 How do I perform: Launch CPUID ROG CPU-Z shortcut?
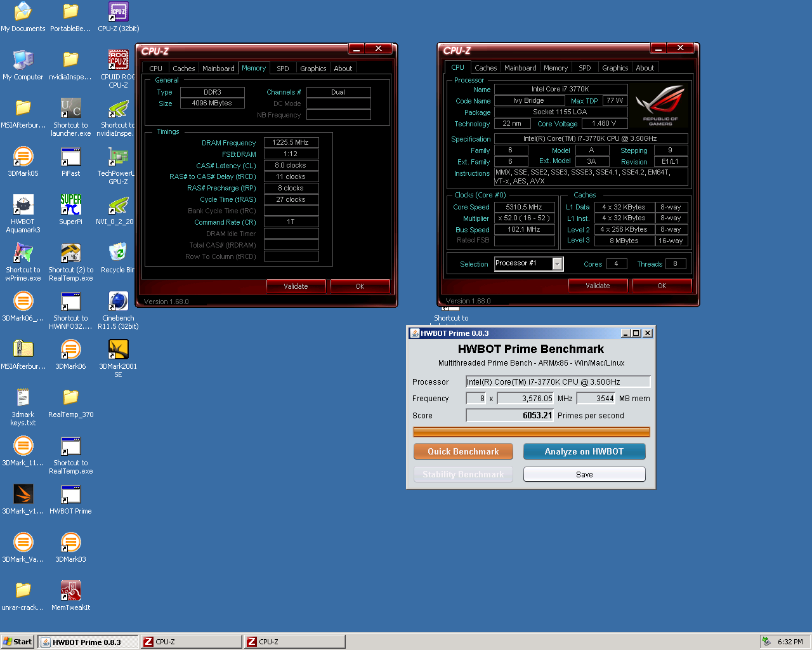click(119, 69)
